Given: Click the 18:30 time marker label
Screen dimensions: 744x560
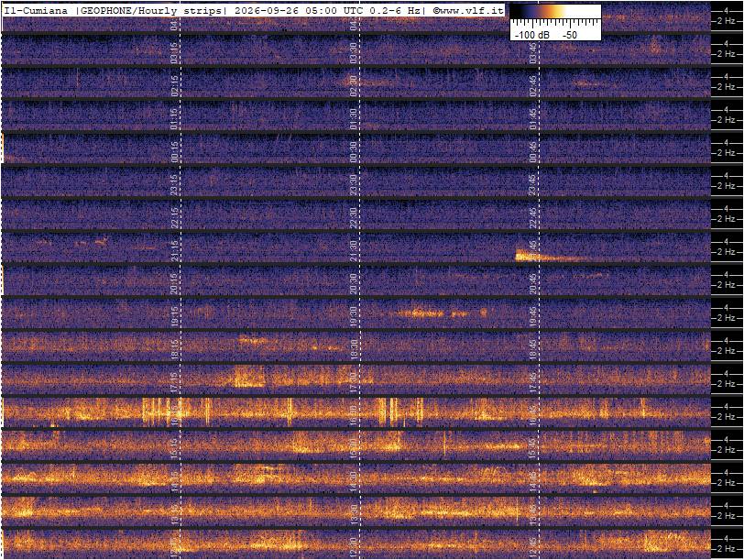Looking at the screenshot, I should (353, 348).
